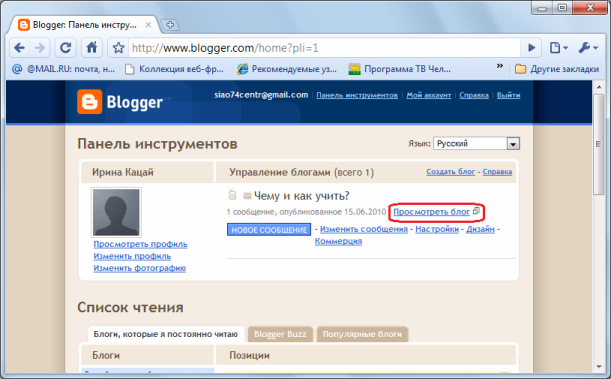Close the Blogger tab
Screen dimensions: 611x379
[148, 25]
